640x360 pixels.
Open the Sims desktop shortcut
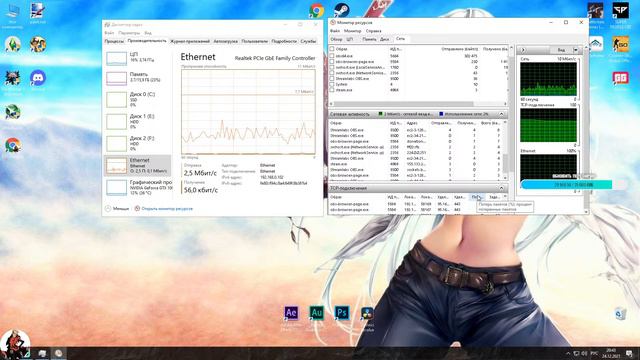click(x=13, y=44)
